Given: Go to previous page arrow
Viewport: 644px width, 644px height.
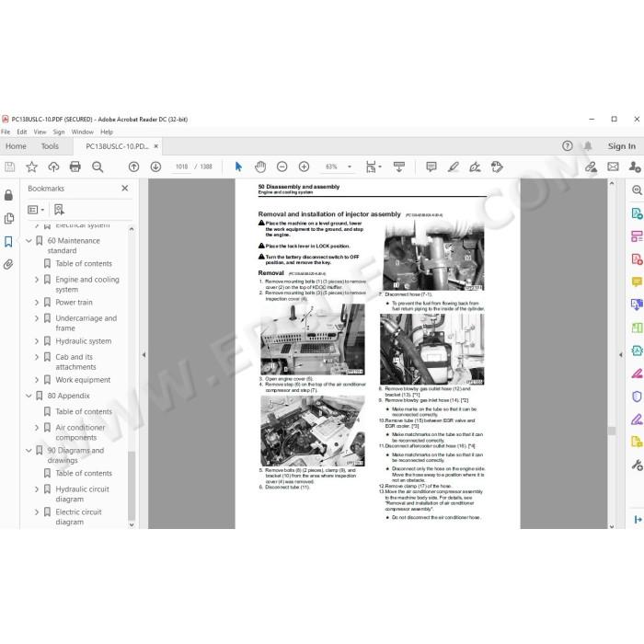Looking at the screenshot, I should click(x=134, y=167).
